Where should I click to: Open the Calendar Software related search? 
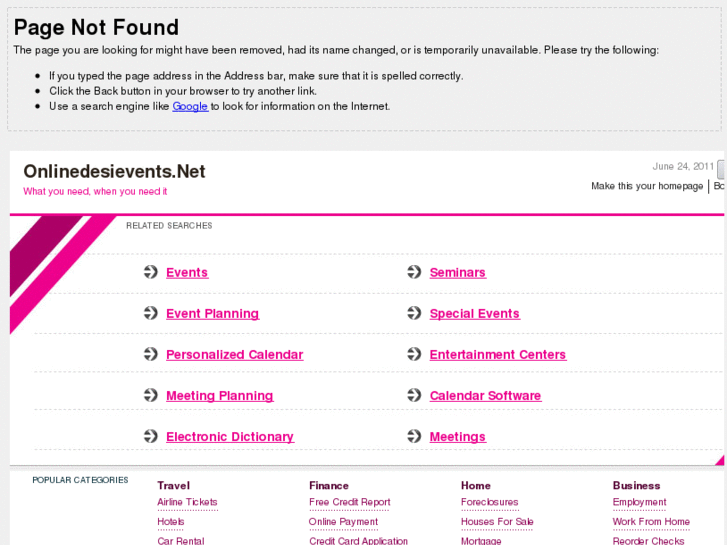tap(485, 396)
